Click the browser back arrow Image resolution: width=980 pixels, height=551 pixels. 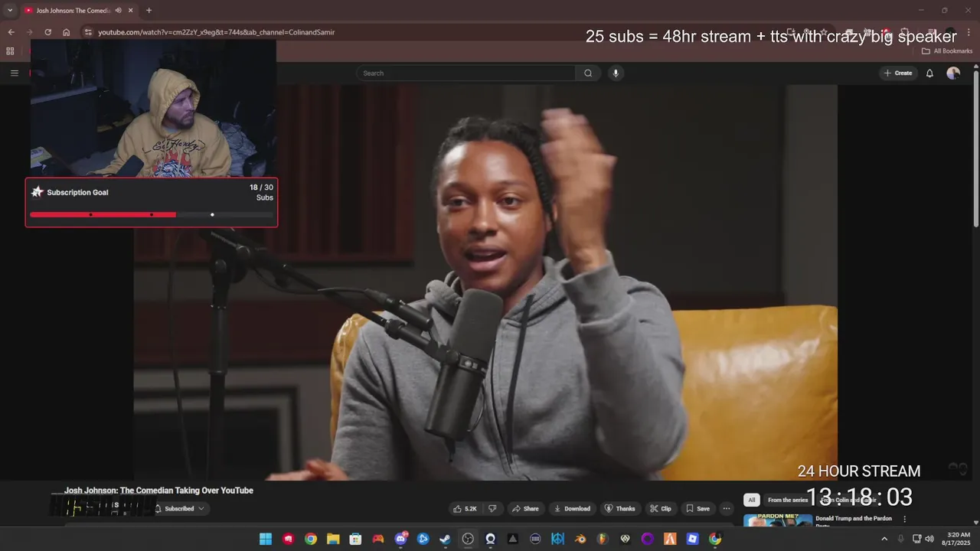pos(11,32)
